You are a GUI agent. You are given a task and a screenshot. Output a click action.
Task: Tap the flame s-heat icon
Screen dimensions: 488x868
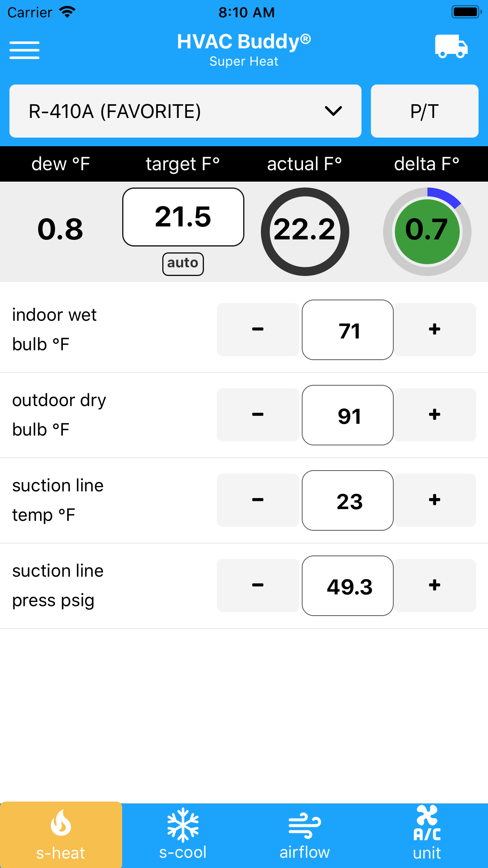click(x=61, y=822)
